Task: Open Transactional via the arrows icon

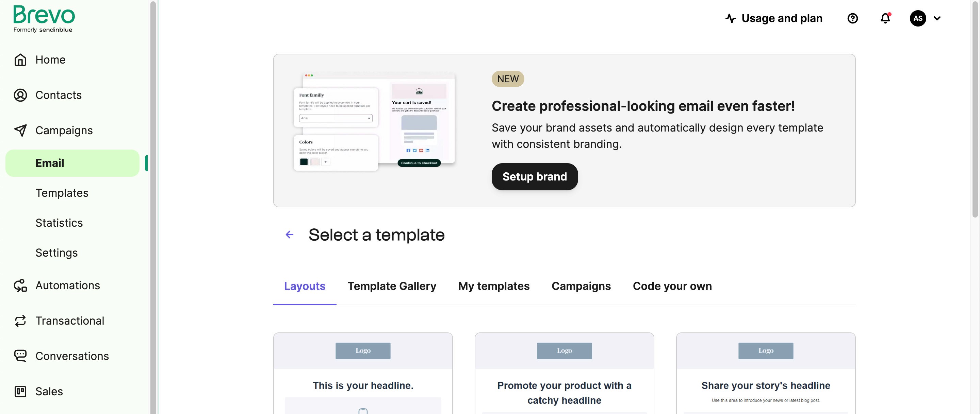Action: tap(20, 321)
